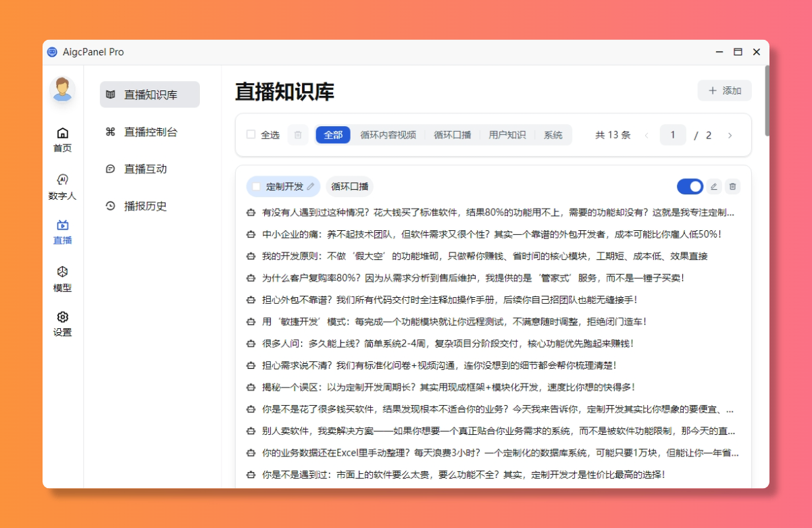
Task: Click the 添加 add button
Action: tap(724, 90)
